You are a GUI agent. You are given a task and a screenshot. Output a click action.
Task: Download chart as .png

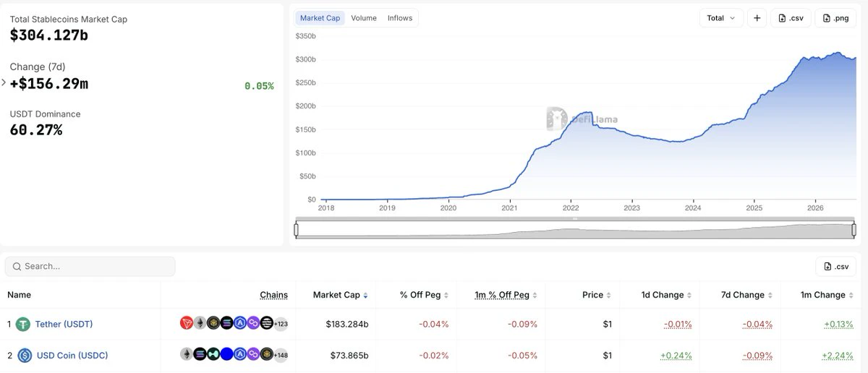[x=835, y=18]
